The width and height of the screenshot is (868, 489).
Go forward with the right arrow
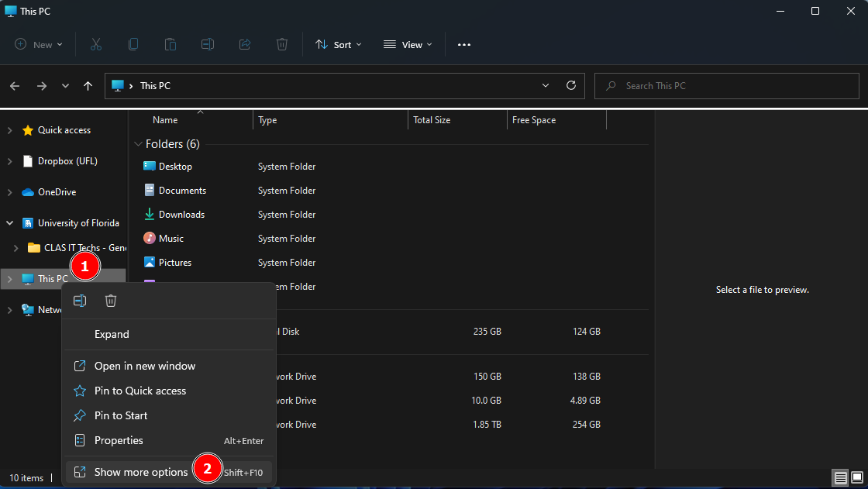coord(42,86)
